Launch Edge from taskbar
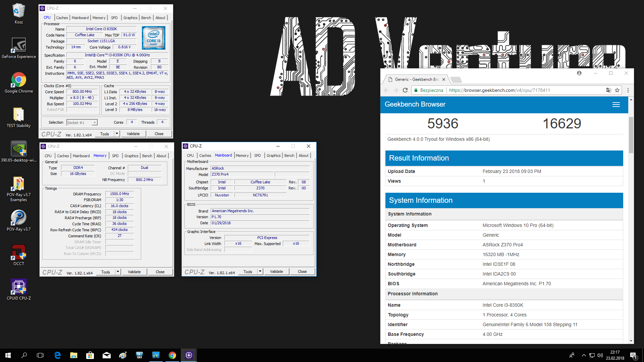 (x=57, y=355)
